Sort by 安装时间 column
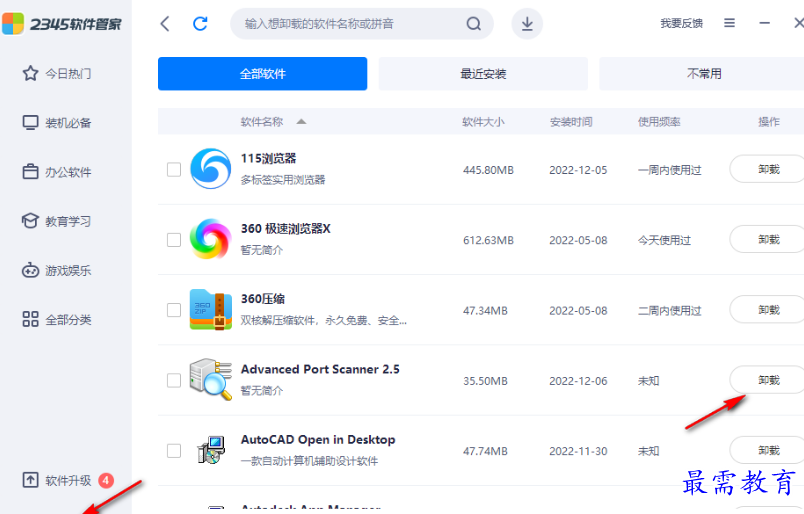The image size is (804, 514). coord(571,122)
